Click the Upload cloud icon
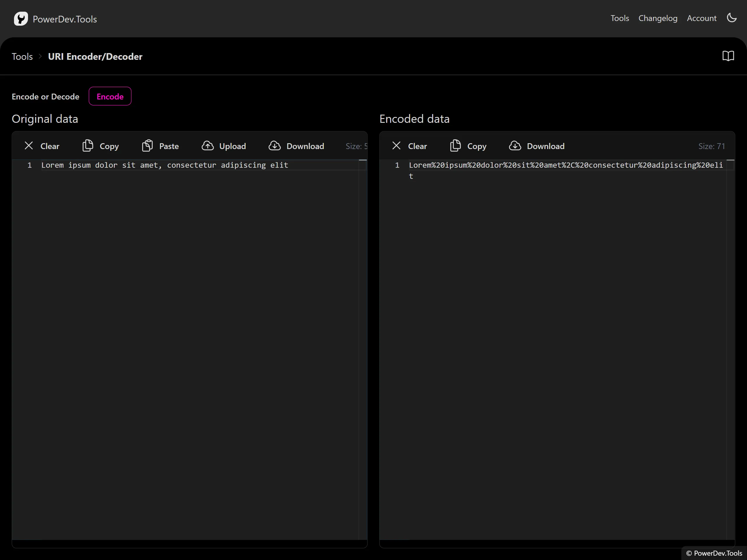Viewport: 747px width, 560px height. tap(208, 146)
